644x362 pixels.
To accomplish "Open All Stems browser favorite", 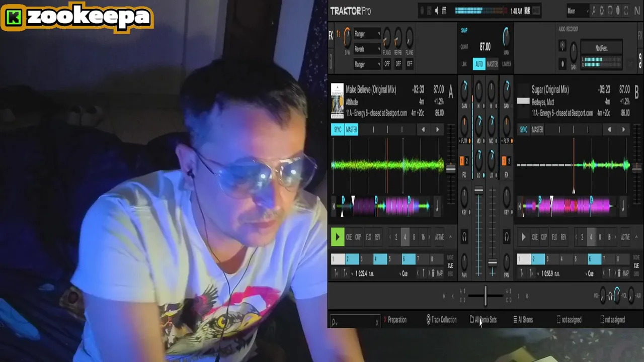I will (523, 319).
